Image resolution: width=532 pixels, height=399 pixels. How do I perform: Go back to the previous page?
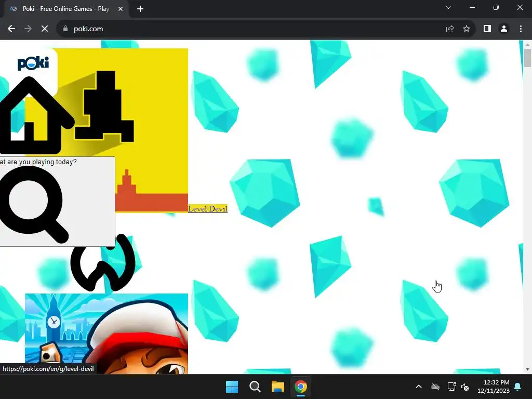pyautogui.click(x=11, y=29)
